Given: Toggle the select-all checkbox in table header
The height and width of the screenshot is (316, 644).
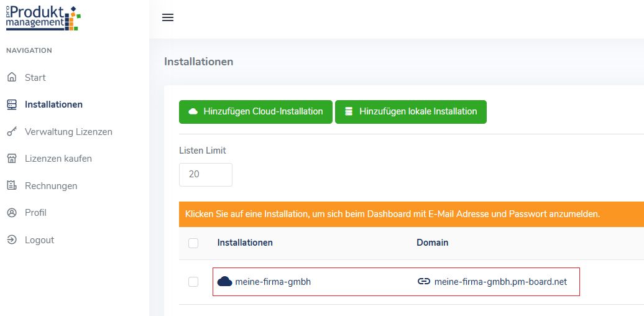Looking at the screenshot, I should pyautogui.click(x=193, y=243).
